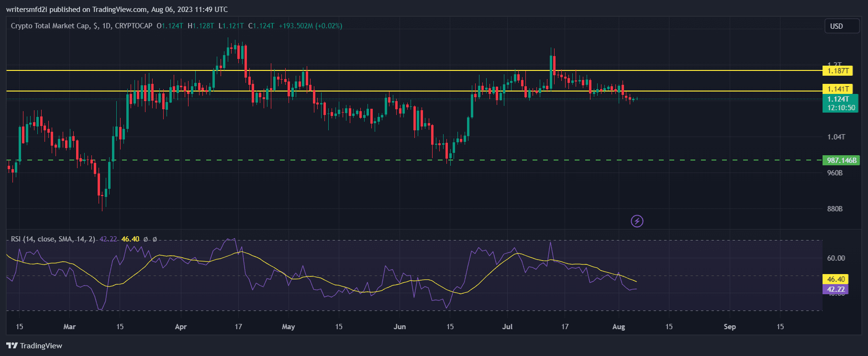The height and width of the screenshot is (356, 868).
Task: Click the Jun label on the time axis
Action: [400, 327]
